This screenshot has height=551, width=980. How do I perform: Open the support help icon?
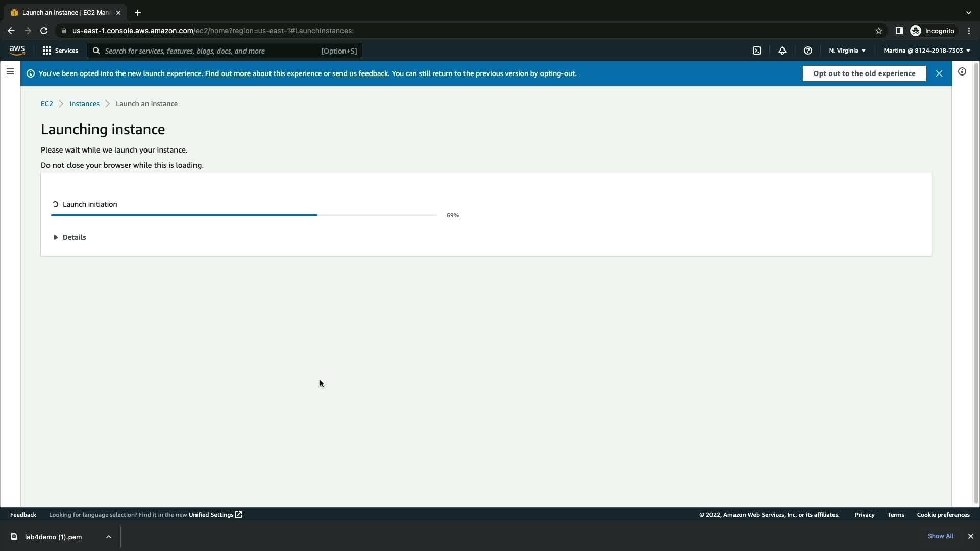click(807, 51)
